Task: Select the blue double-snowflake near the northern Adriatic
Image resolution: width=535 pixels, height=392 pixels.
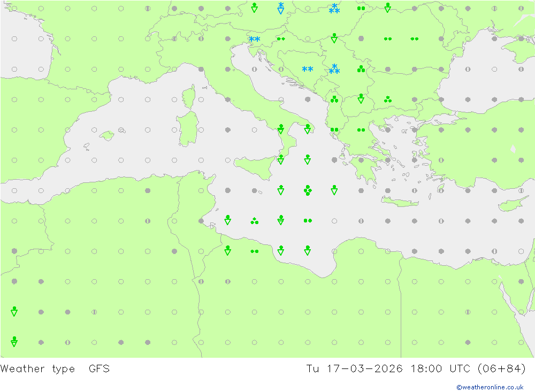Action: click(x=254, y=39)
